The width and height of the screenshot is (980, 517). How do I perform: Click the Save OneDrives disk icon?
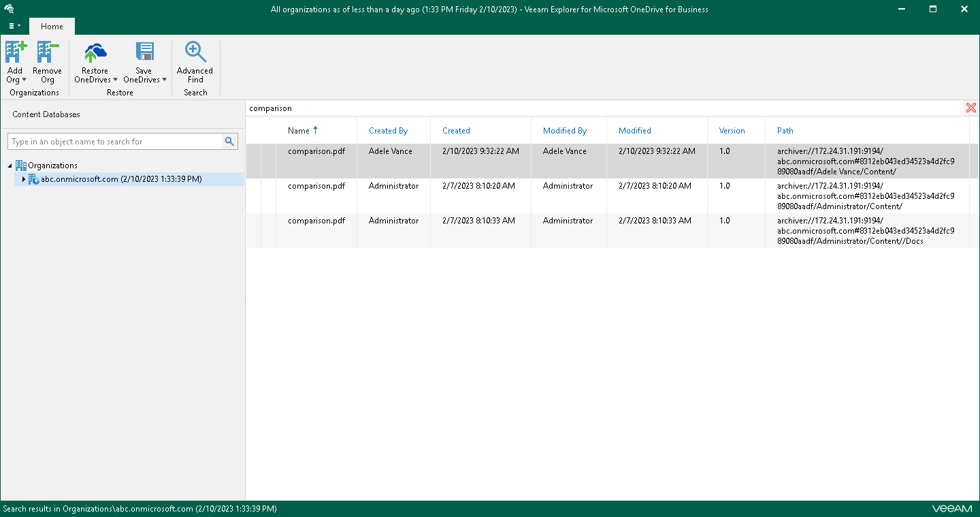click(x=144, y=52)
